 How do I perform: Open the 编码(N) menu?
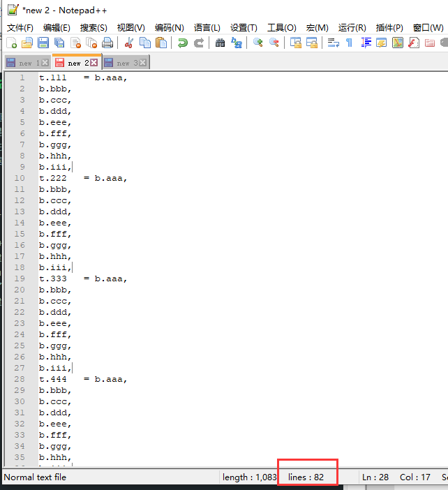170,28
